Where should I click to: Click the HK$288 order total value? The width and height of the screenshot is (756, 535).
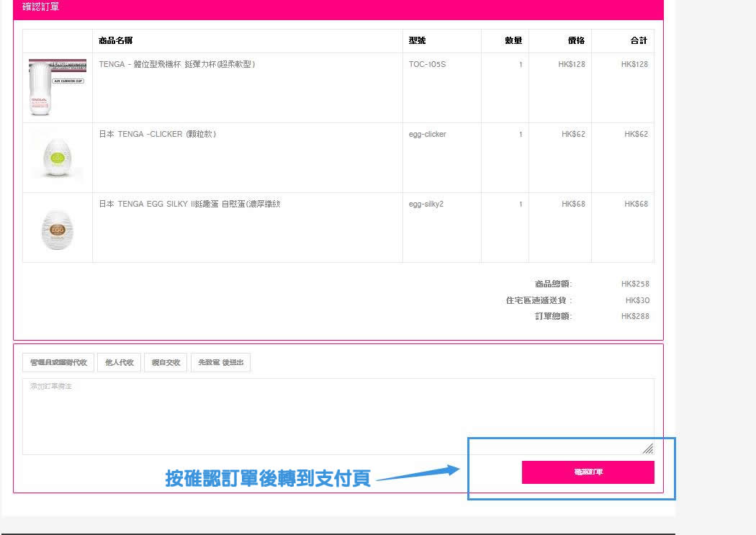coord(635,316)
